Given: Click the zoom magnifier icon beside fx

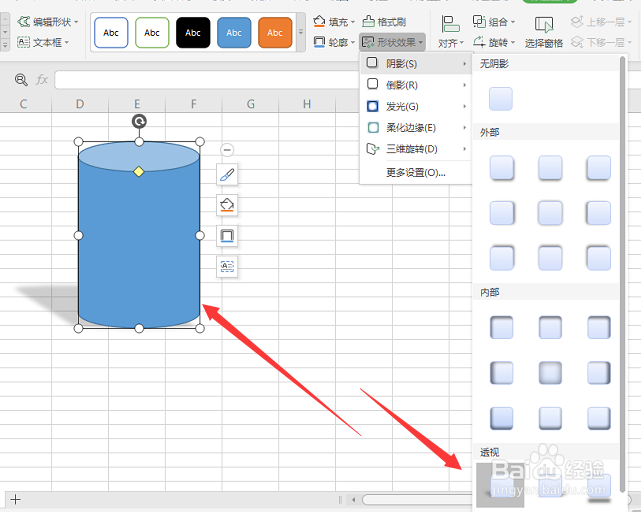Looking at the screenshot, I should 21,79.
